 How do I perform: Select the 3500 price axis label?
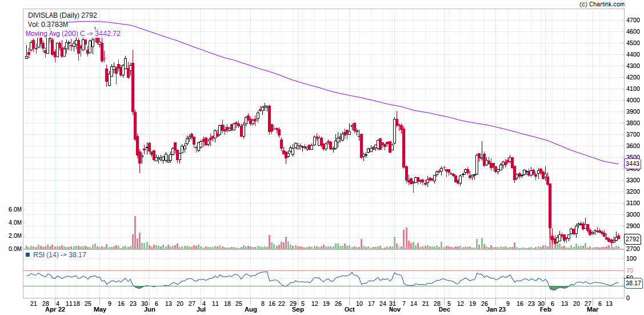pyautogui.click(x=633, y=157)
